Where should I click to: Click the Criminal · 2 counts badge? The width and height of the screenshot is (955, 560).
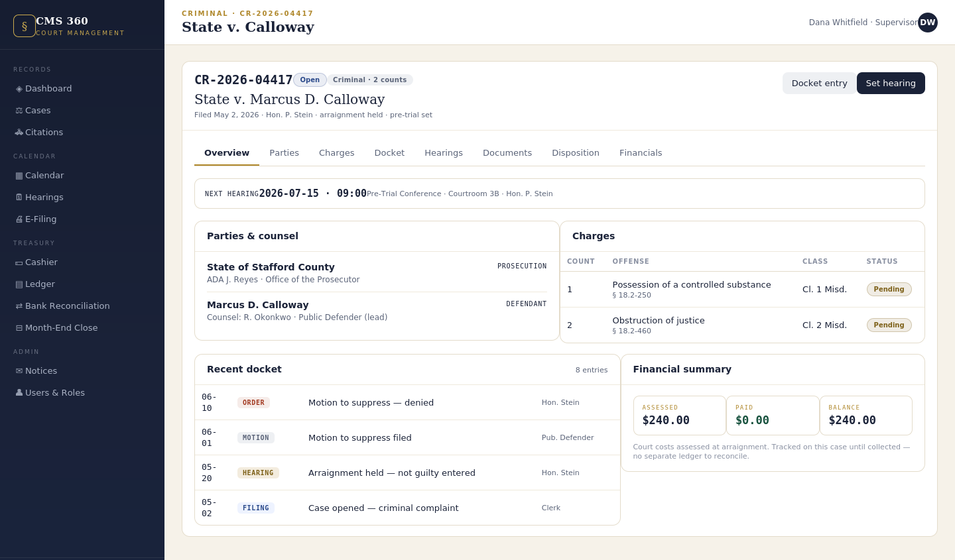(370, 80)
